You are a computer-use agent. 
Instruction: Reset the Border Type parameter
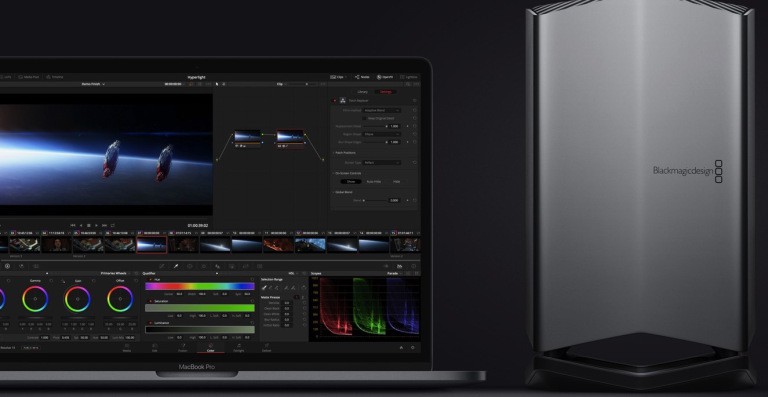pyautogui.click(x=414, y=163)
